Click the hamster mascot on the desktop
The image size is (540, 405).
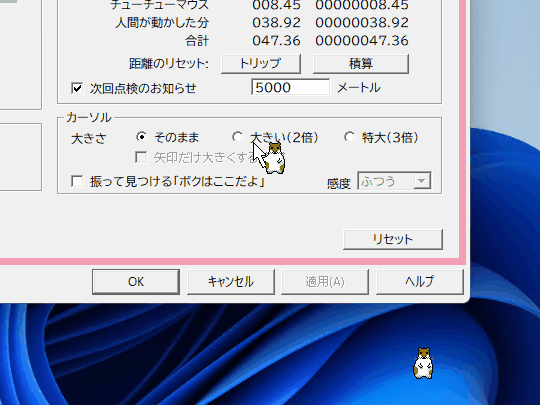423,363
